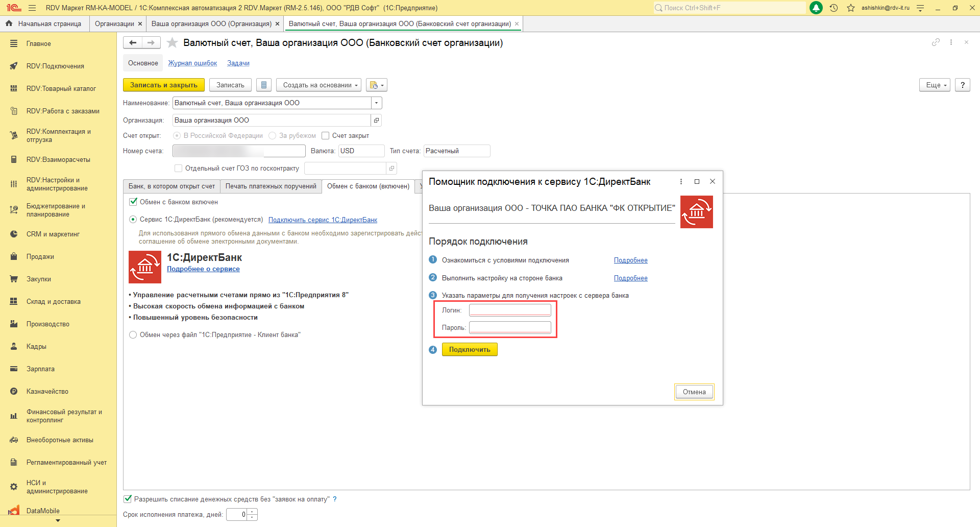Open the 'Наименование' field dropdown arrow
Image resolution: width=980 pixels, height=527 pixels.
376,103
